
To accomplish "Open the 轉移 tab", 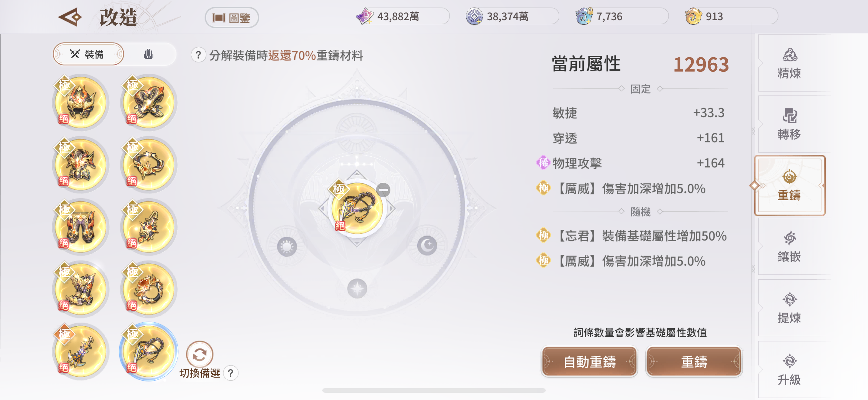I will (789, 124).
